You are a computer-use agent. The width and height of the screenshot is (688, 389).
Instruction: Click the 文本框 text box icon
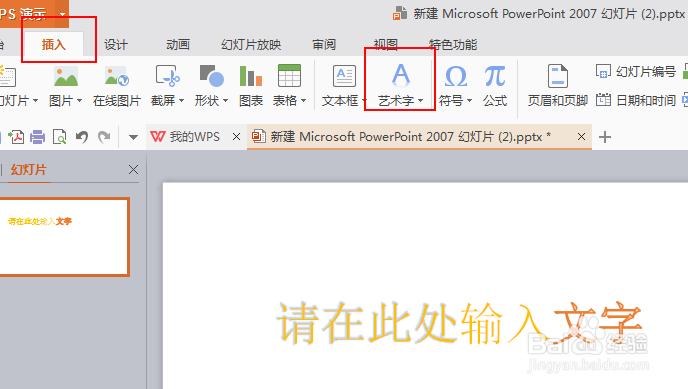pyautogui.click(x=344, y=76)
